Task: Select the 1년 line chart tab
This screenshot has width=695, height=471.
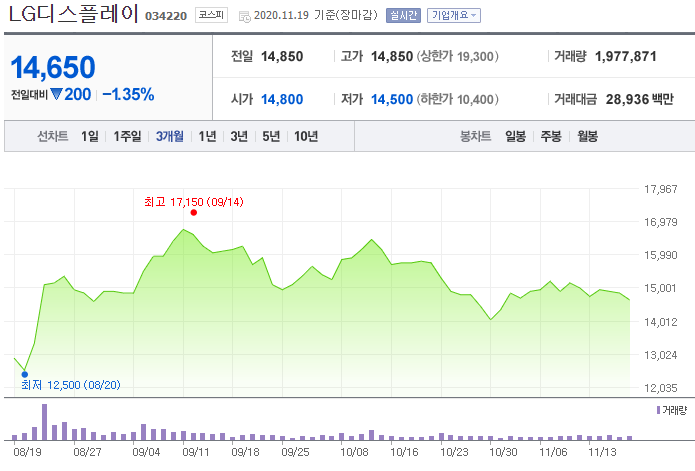Action: (207, 136)
